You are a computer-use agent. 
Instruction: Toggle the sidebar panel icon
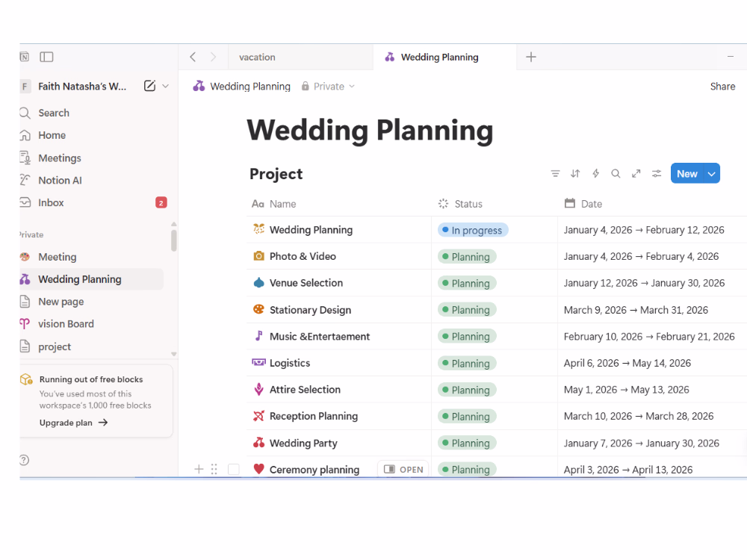46,57
